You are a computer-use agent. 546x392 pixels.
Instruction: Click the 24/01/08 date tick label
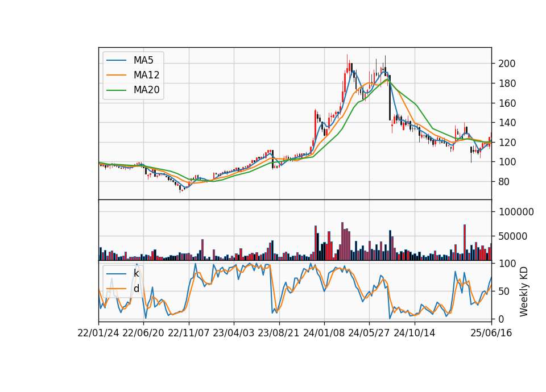324,333
